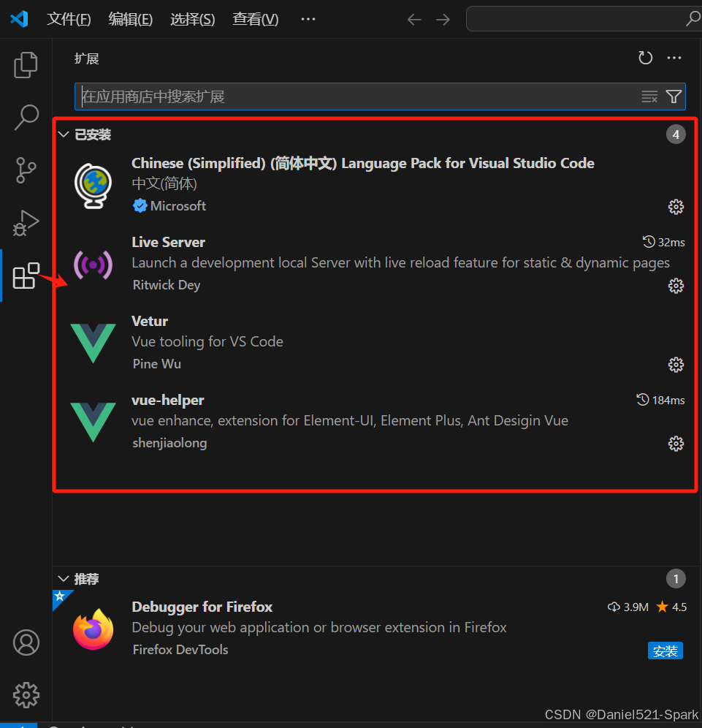Open the Accounts menu icon

coord(26,642)
